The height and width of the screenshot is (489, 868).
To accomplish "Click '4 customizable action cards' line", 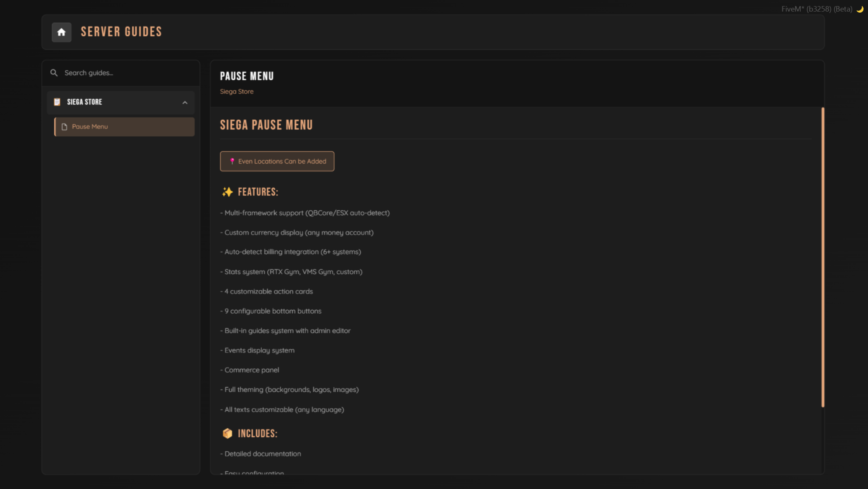I will pos(266,292).
